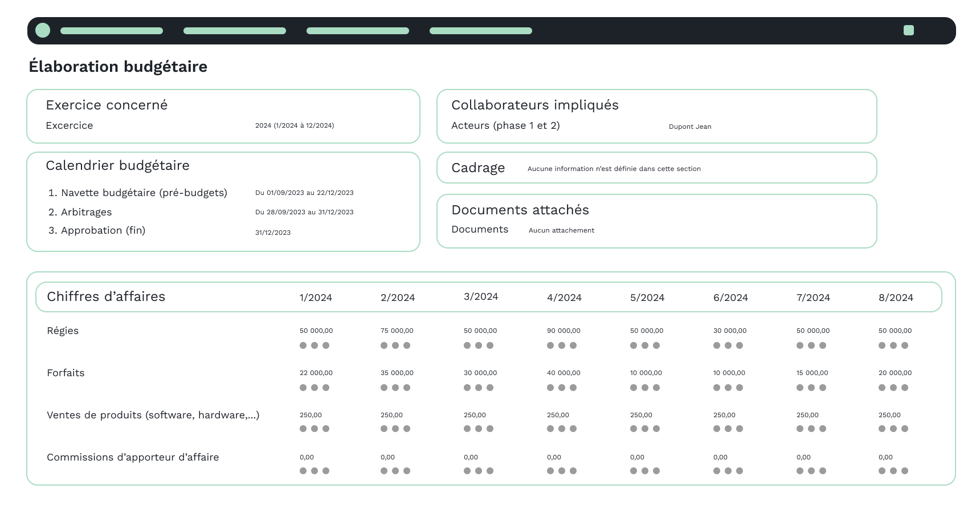Open three-dot options under Ventes de produits 2/2024

(395, 429)
